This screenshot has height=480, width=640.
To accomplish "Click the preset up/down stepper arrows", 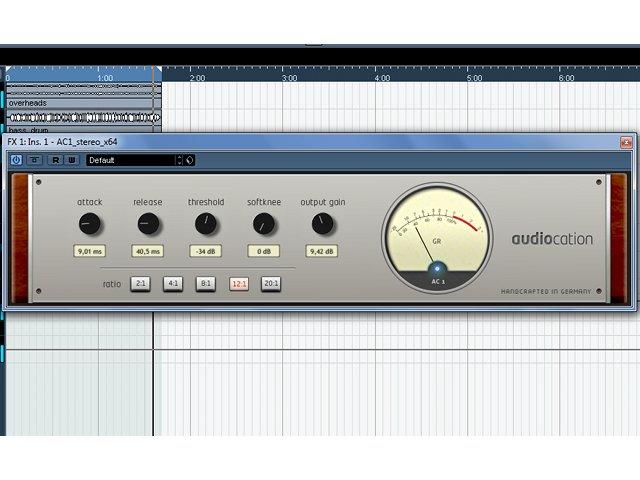I will tap(180, 160).
